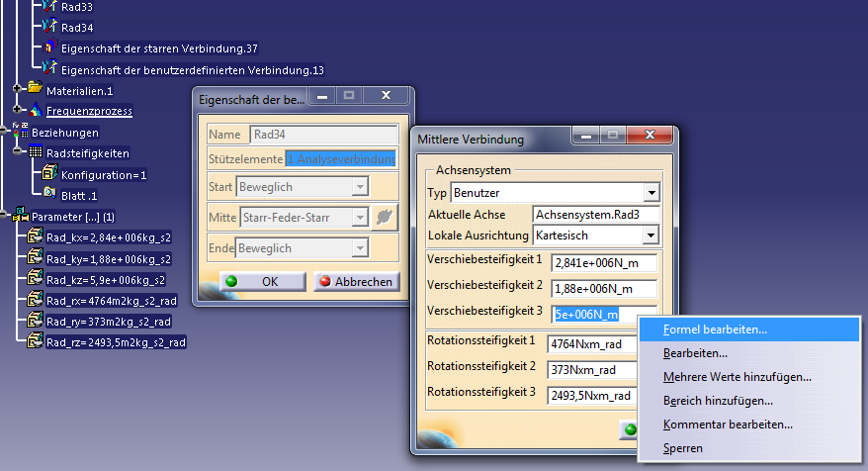This screenshot has width=868, height=471.
Task: Click the Rotationssteifigkeit 3 value field
Action: (592, 396)
